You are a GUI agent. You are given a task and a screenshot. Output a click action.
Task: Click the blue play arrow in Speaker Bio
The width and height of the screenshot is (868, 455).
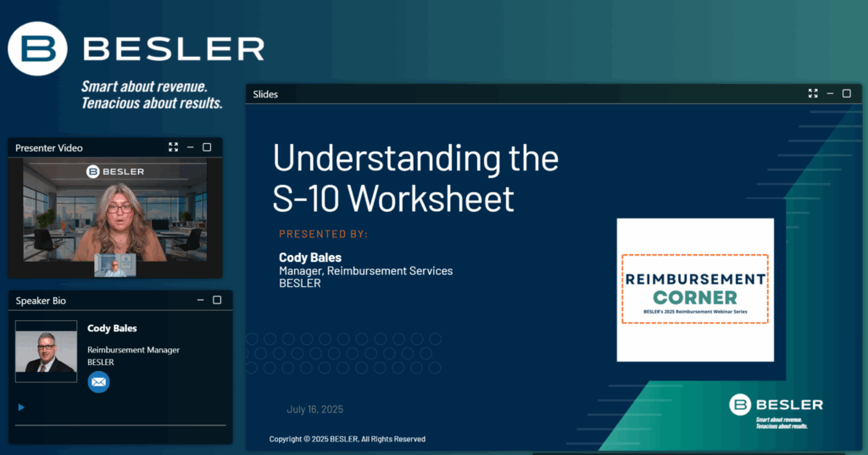[x=21, y=408]
